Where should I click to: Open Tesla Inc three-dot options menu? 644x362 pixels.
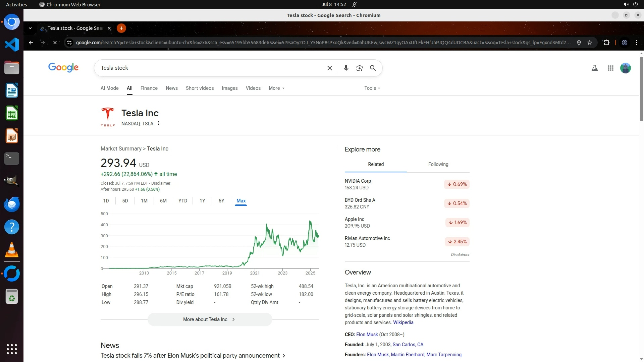[x=159, y=123]
